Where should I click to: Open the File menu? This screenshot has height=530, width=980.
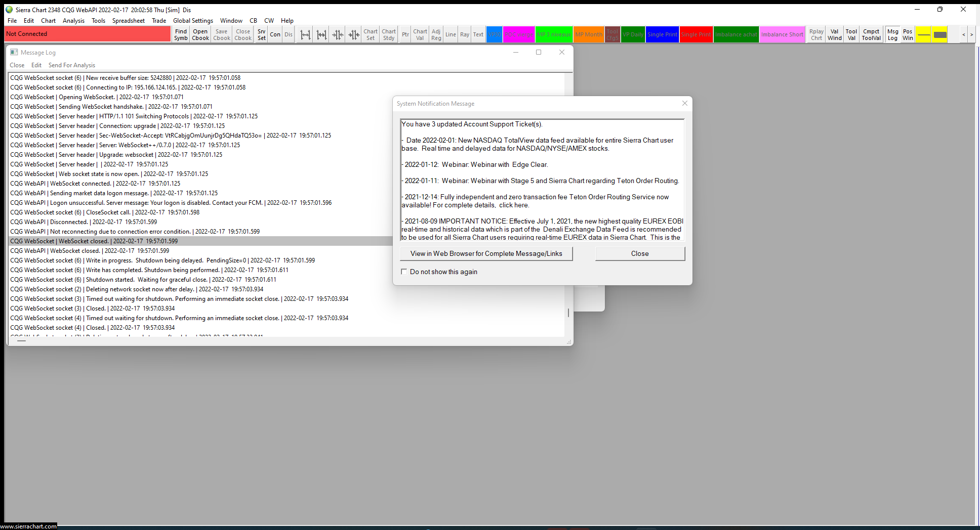point(12,21)
